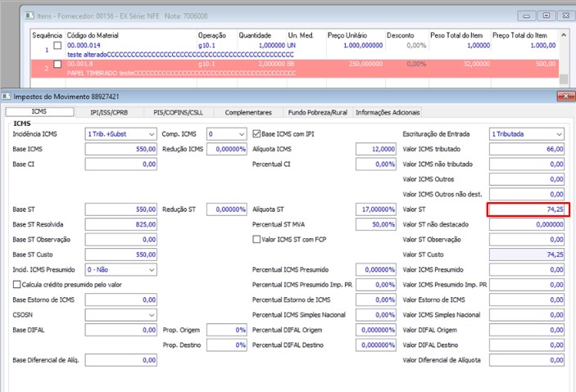Toggle Base ICMS com IPI checkbox

click(x=256, y=134)
